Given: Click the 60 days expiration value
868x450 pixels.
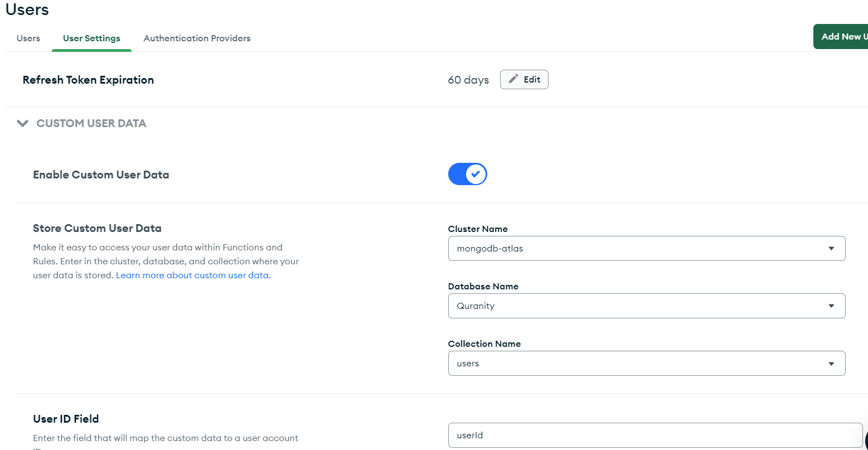Looking at the screenshot, I should point(468,80).
